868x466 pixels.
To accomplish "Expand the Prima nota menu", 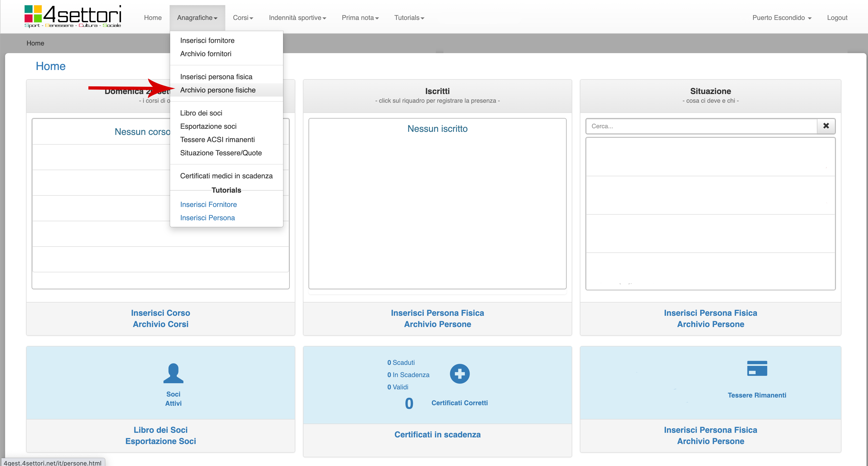I will pyautogui.click(x=360, y=18).
